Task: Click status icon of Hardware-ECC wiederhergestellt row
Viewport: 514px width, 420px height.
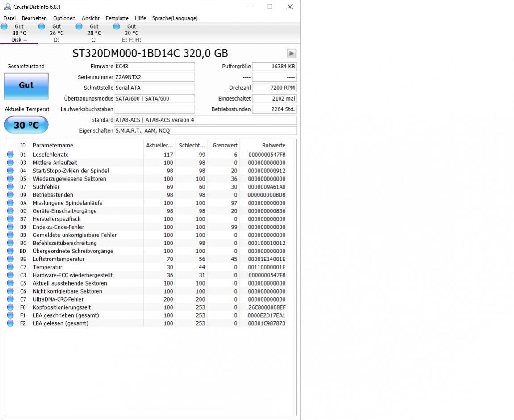Action: pos(10,275)
